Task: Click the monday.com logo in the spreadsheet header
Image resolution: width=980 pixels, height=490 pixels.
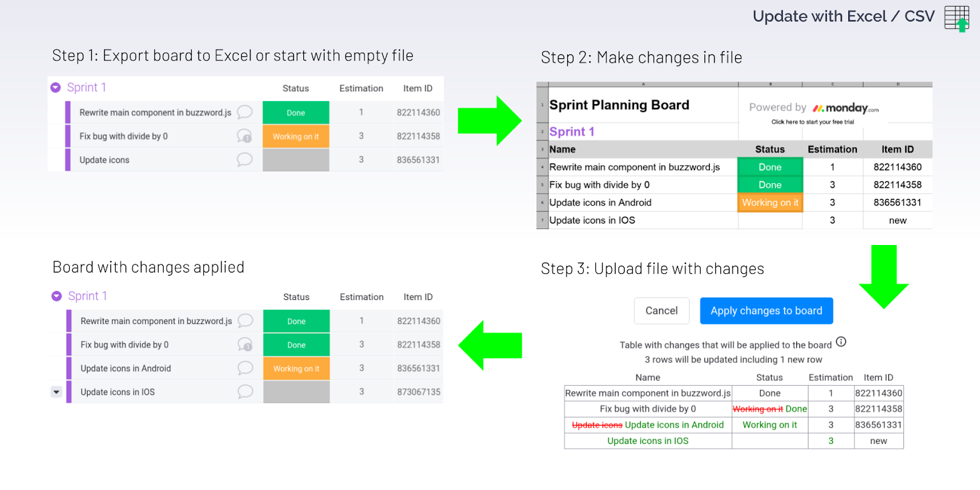Action: pyautogui.click(x=846, y=108)
